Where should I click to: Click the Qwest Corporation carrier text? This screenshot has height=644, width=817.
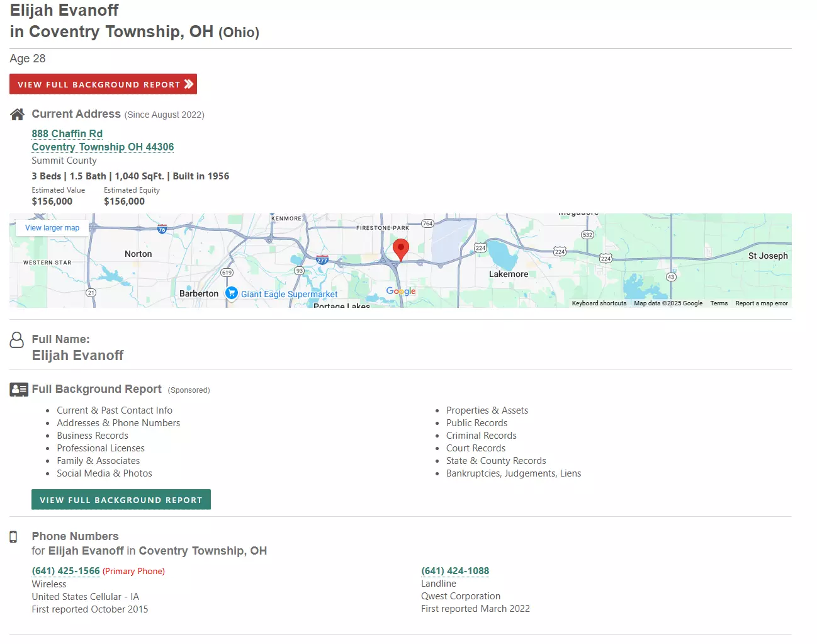click(461, 596)
